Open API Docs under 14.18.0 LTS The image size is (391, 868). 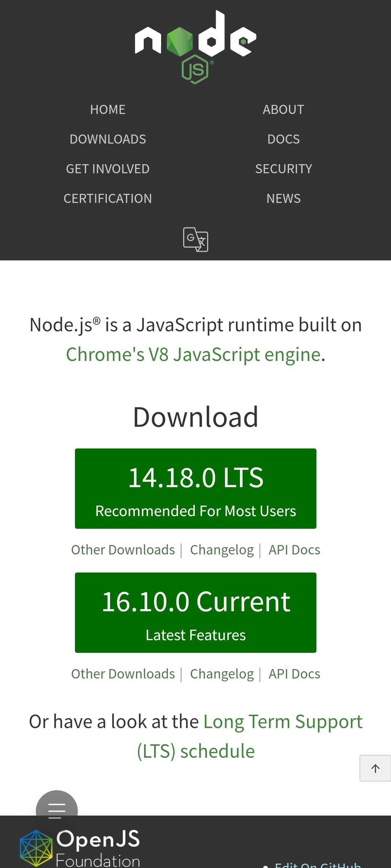[294, 550]
